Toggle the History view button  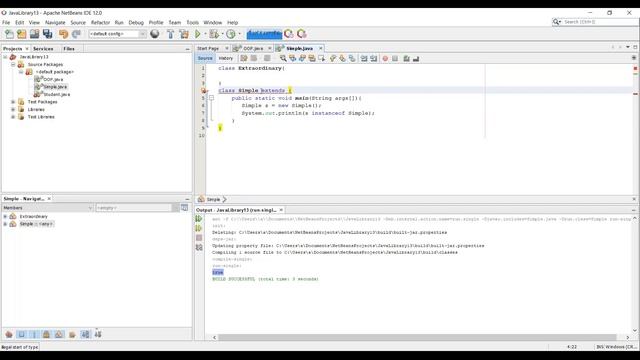[226, 58]
